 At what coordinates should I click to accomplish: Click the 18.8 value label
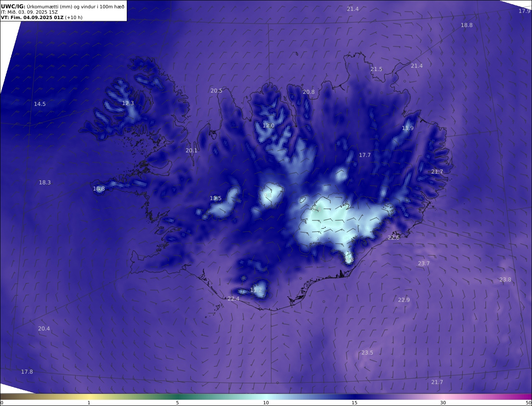click(x=467, y=25)
